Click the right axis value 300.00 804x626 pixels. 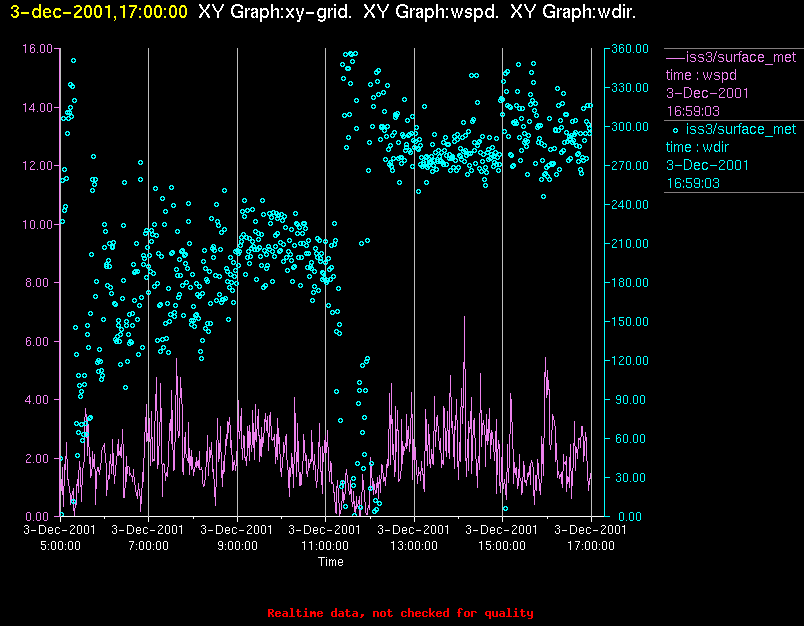[630, 127]
